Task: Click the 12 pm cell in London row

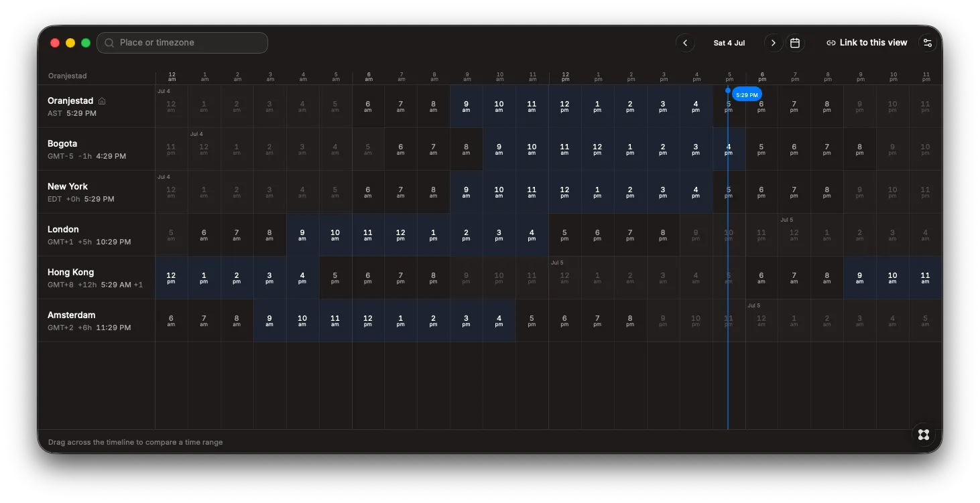Action: [x=400, y=235]
